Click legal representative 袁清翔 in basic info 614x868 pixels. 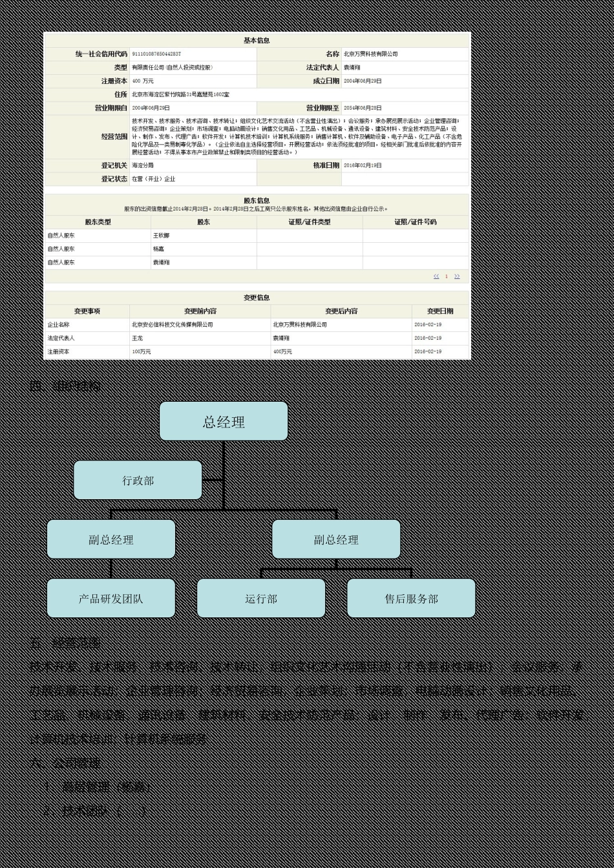(352, 68)
